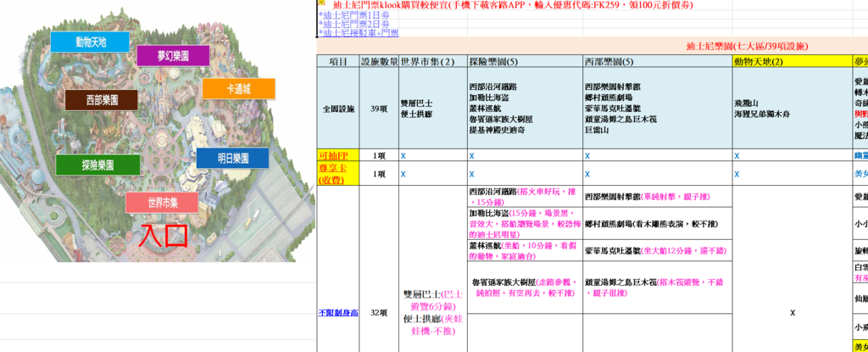Open the 迪士尼門票1日券 link
Viewport: 868px width, 352px height.
353,15
